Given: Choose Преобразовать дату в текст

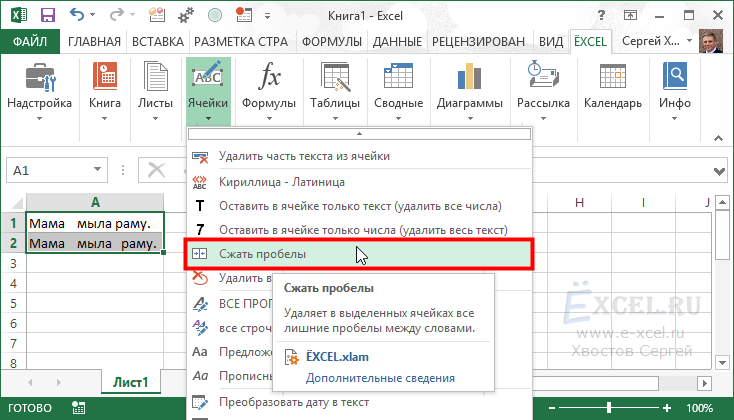Looking at the screenshot, I should coord(359,402).
